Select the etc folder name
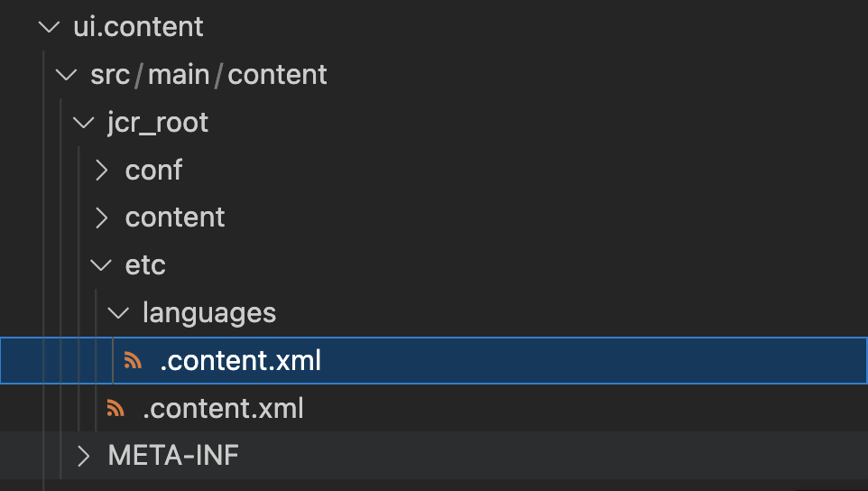This screenshot has width=868, height=491. [x=145, y=265]
